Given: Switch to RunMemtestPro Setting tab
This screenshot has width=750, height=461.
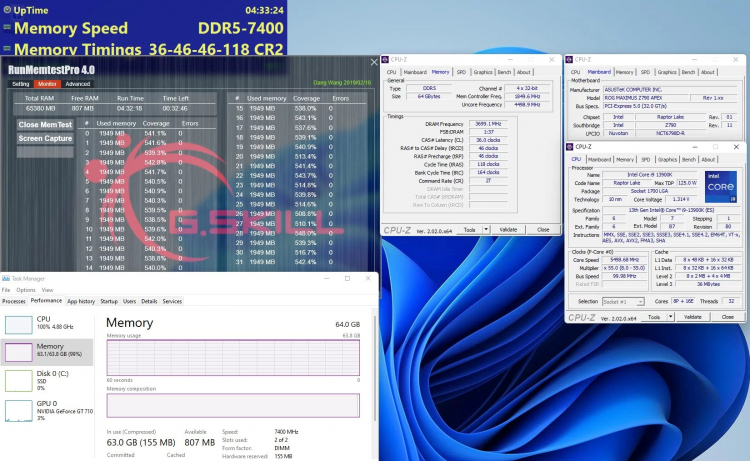Looking at the screenshot, I should point(20,84).
